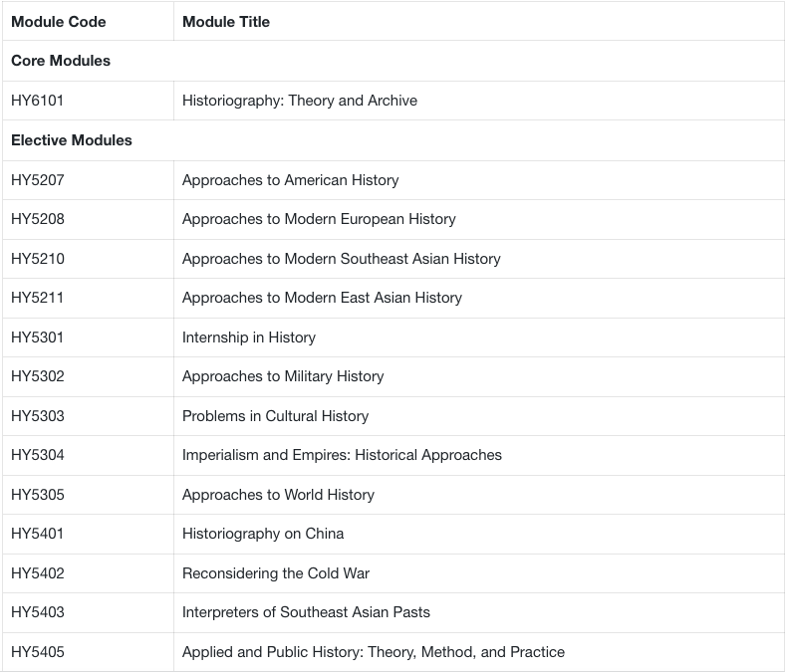
Task: Click module code HY5405
Action: pos(38,652)
